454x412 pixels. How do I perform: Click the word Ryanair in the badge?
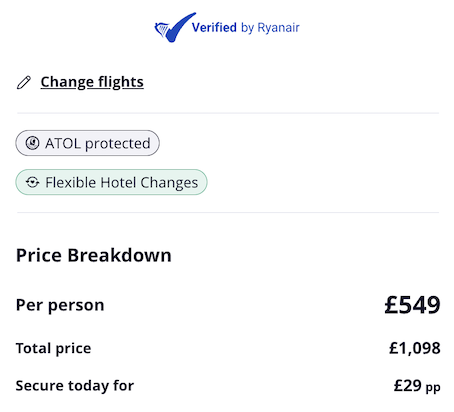[278, 28]
